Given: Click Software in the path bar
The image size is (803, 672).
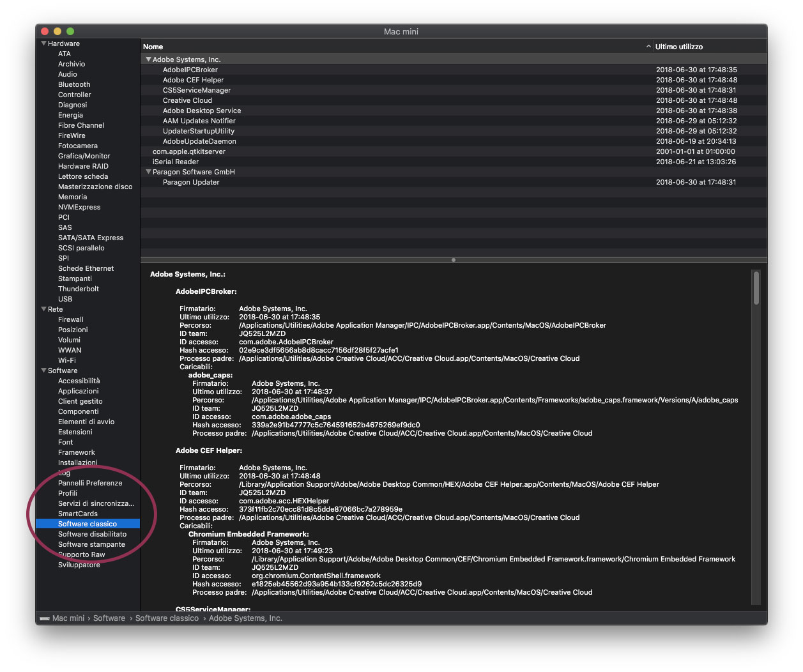Looking at the screenshot, I should coord(109,618).
